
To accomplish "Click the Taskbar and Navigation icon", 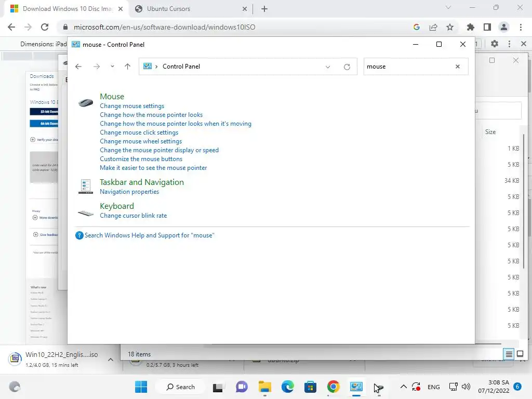I will tap(86, 187).
